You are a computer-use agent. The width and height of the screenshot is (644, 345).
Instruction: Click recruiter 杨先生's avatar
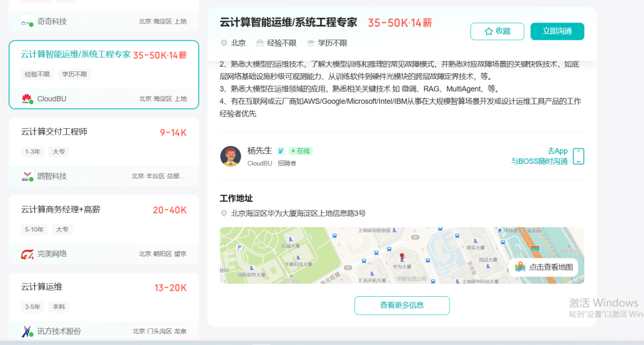[230, 156]
